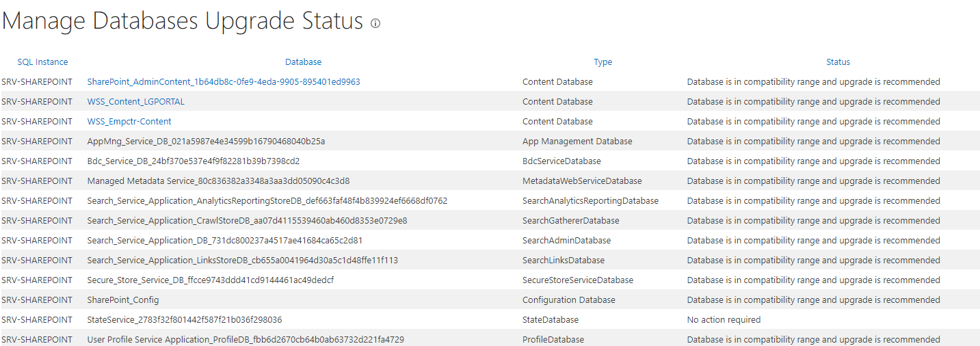The width and height of the screenshot is (980, 346).
Task: Click Managed Metadata Service database name
Action: 218,181
